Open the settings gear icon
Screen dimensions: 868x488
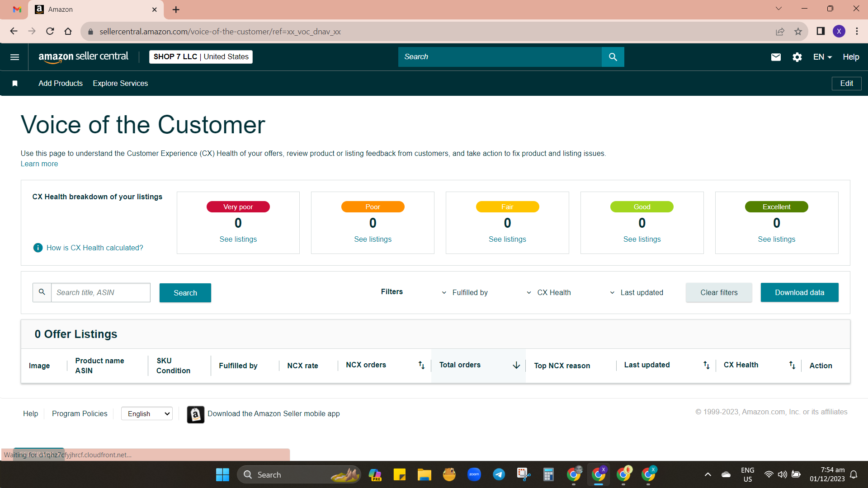797,57
